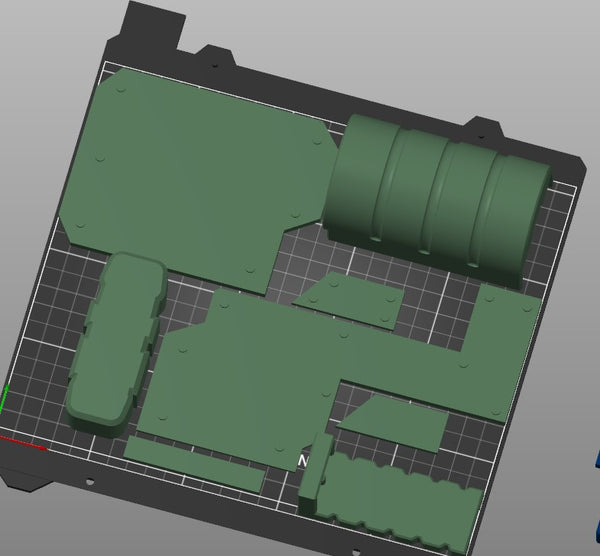The width and height of the screenshot is (600, 556).
Task: Select the small parallelogram plate below the barrel
Action: (x=350, y=300)
